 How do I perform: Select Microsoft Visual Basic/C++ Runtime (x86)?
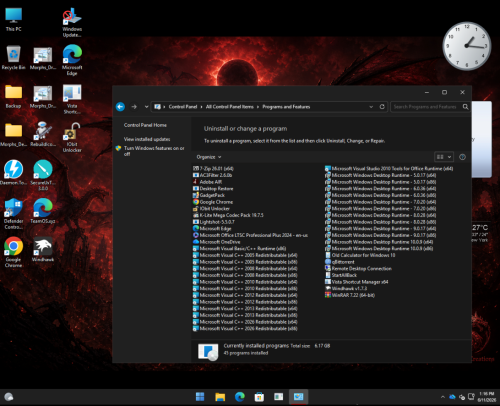pos(240,248)
